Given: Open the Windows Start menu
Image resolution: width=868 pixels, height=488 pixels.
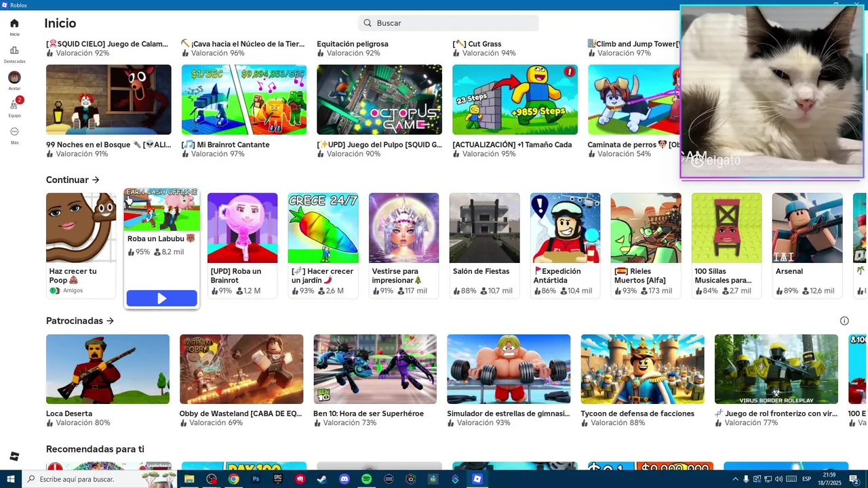Looking at the screenshot, I should 11,479.
